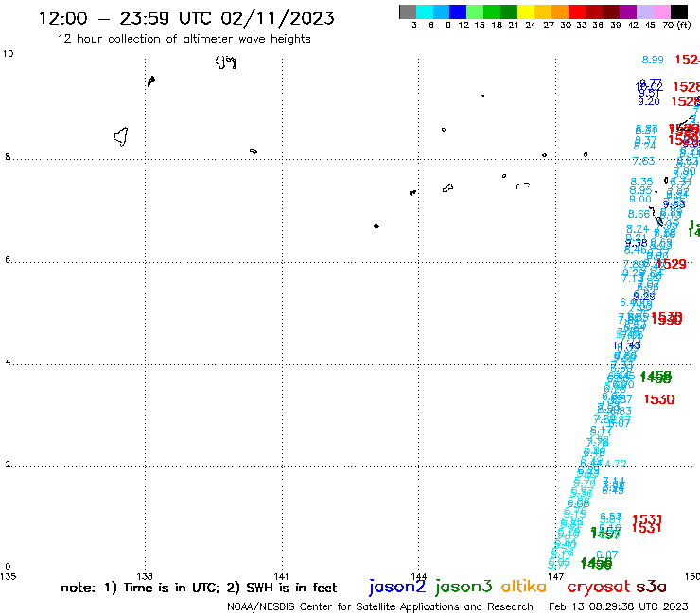Select the pink 70 ft legend swatch
This screenshot has height=615, width=700.
[x=661, y=11]
